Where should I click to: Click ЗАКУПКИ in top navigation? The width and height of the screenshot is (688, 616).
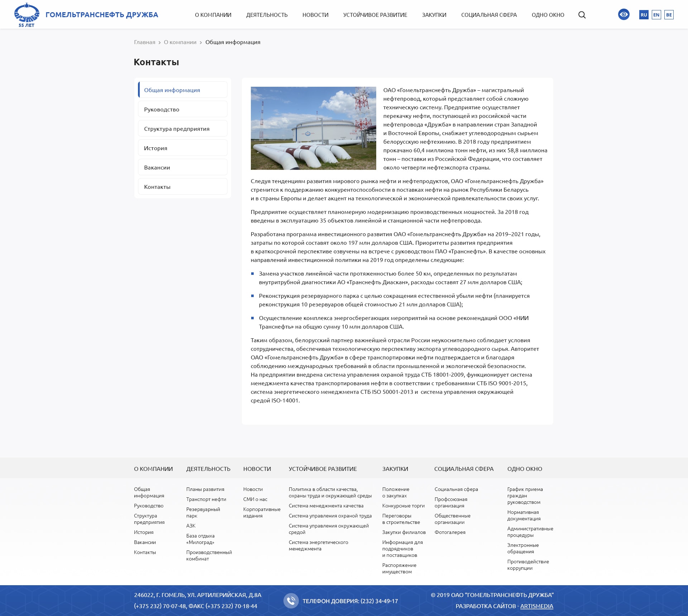(x=434, y=15)
